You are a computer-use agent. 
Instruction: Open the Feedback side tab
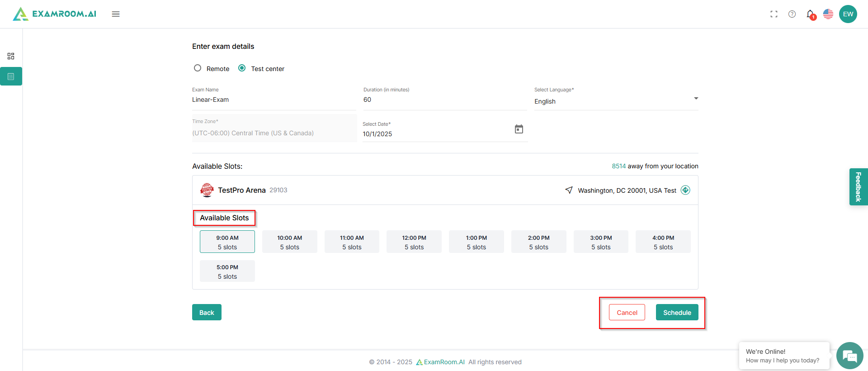coord(858,187)
